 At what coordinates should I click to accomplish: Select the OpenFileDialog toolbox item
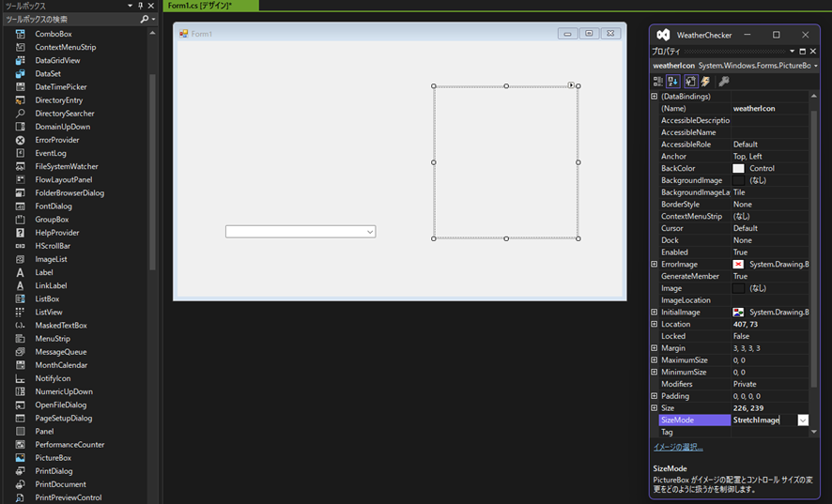tap(60, 405)
